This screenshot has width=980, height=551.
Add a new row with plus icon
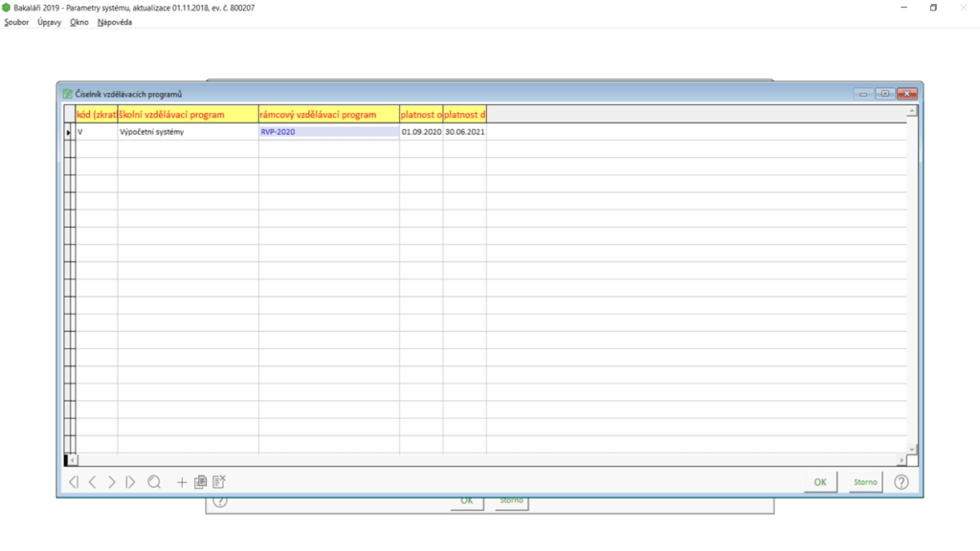coord(182,482)
